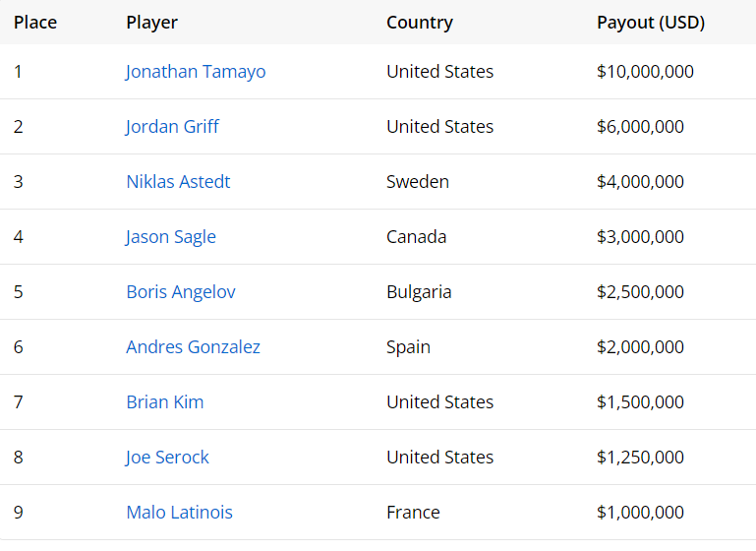The width and height of the screenshot is (756, 551).
Task: Select the Canada country cell
Action: (416, 237)
